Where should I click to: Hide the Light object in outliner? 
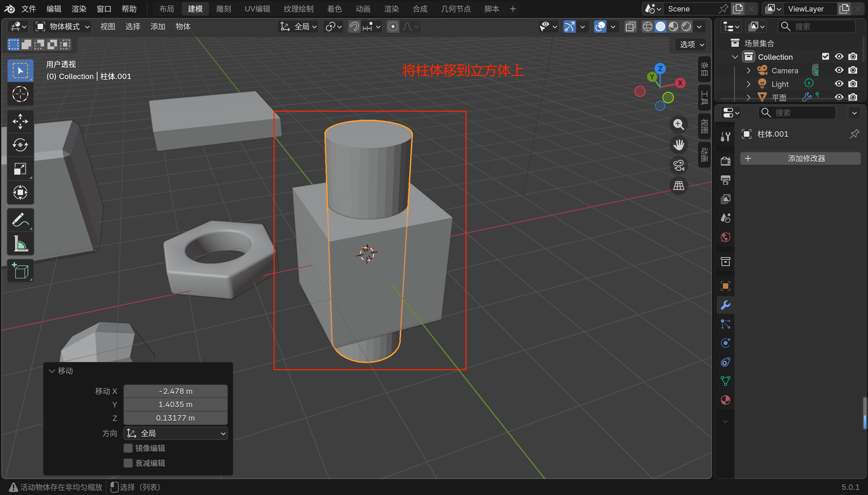coord(839,84)
